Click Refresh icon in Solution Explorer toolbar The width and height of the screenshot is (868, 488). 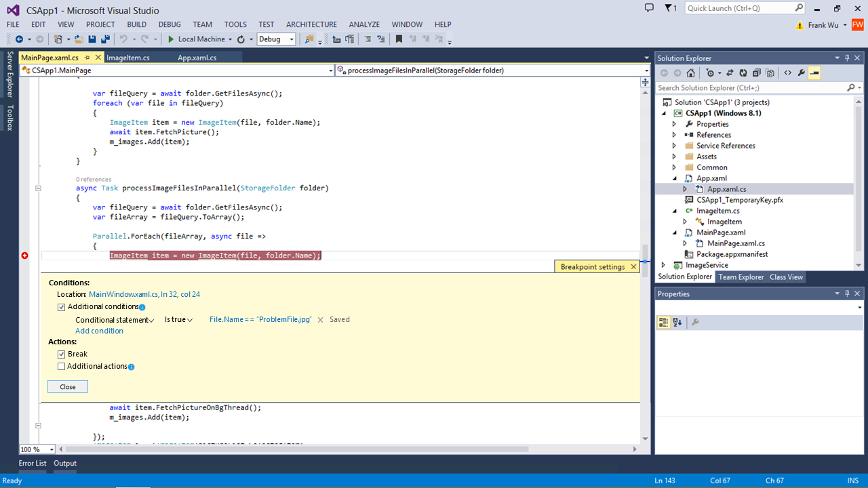tap(743, 73)
